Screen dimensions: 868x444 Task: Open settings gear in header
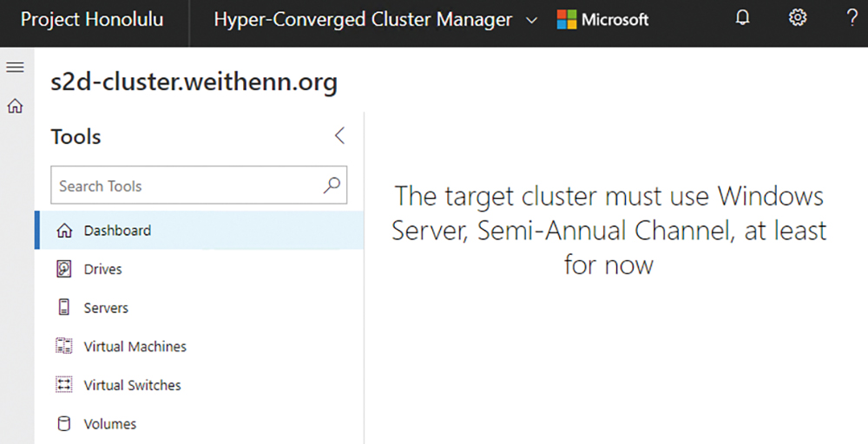pos(797,17)
